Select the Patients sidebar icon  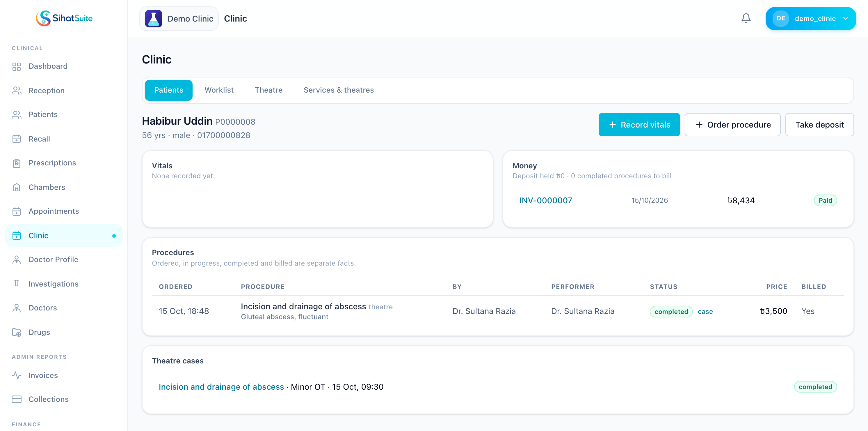tap(17, 115)
